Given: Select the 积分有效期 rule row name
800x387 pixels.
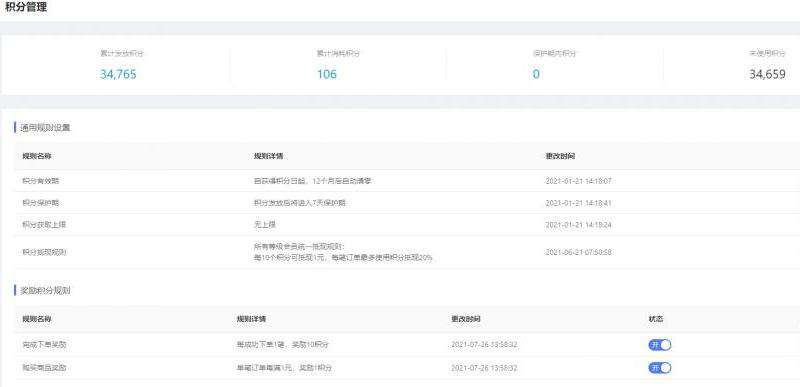Looking at the screenshot, I should click(x=40, y=181).
